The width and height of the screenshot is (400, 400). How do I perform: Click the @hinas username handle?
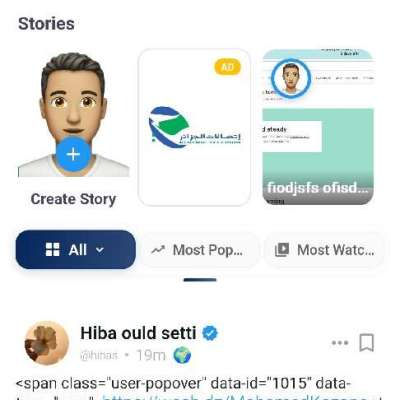(x=99, y=355)
